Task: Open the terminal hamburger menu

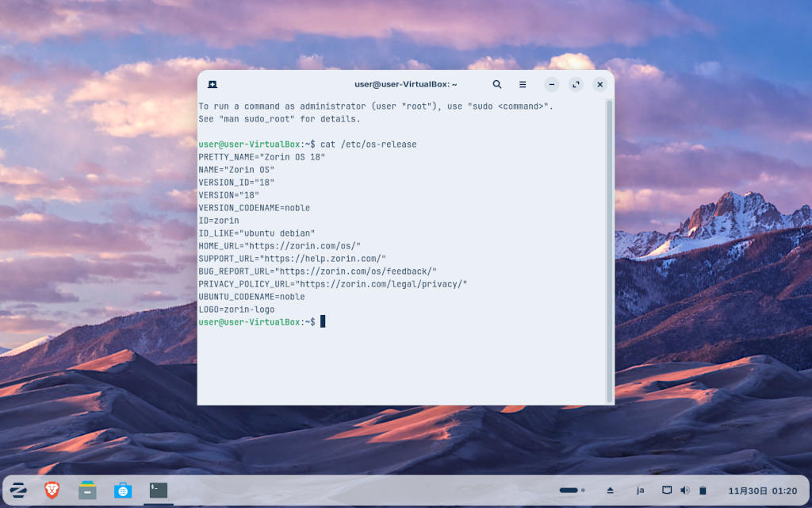Action: point(523,84)
